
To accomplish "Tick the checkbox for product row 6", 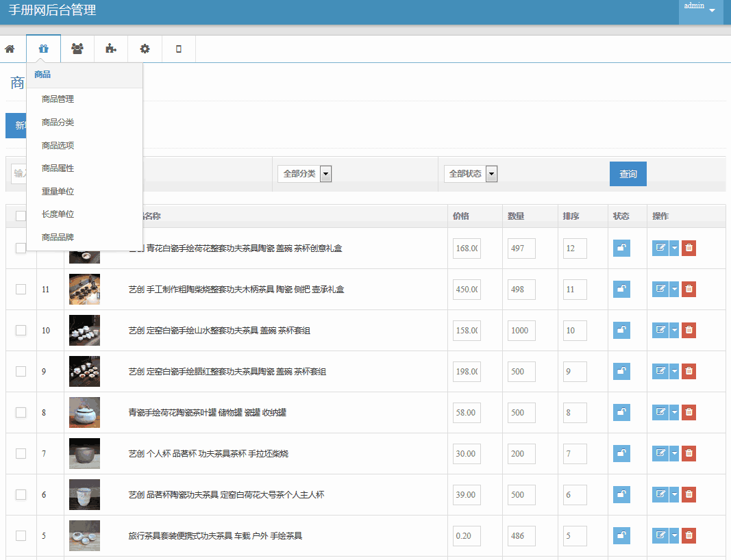I will [21, 494].
